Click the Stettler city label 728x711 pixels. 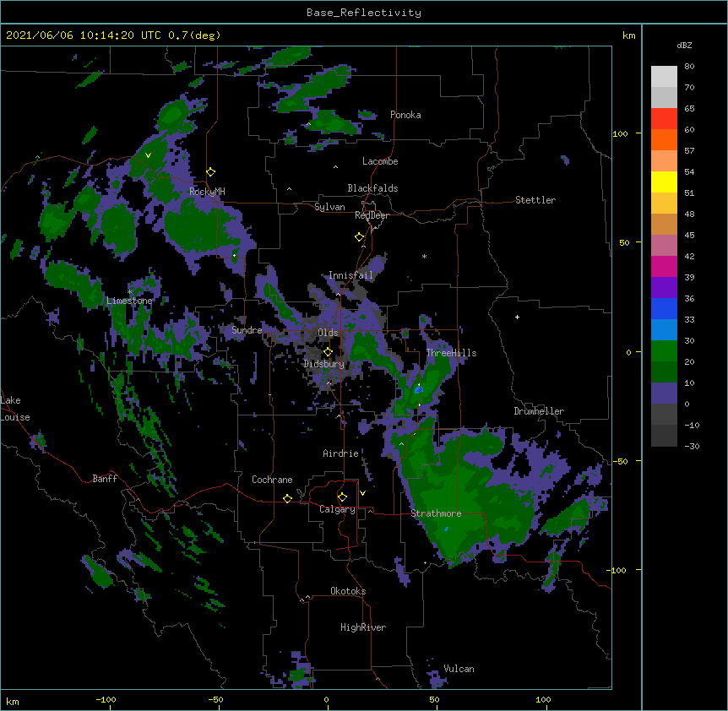click(x=535, y=200)
